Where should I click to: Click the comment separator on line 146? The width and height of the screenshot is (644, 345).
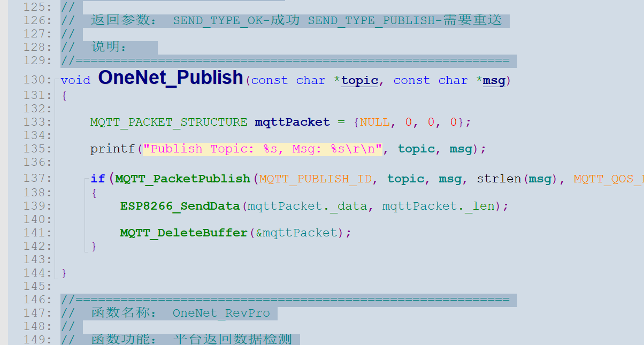285,300
